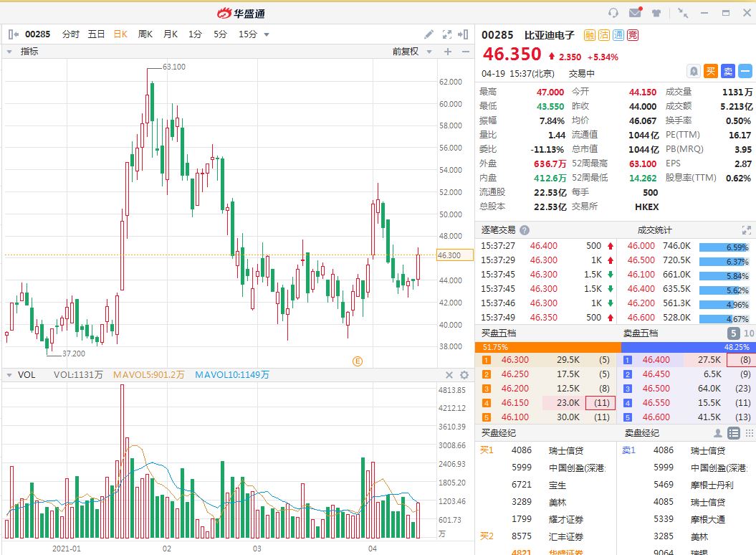Switch to the 周K weekly chart tab
This screenshot has width=756, height=555.
point(145,34)
